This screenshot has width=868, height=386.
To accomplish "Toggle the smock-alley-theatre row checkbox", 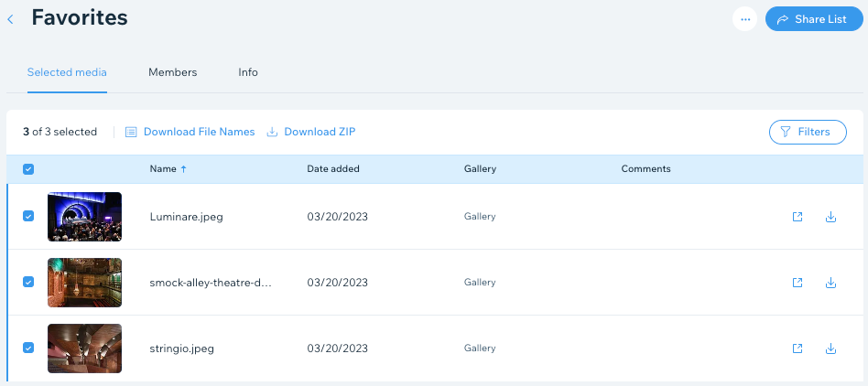I will (x=28, y=282).
